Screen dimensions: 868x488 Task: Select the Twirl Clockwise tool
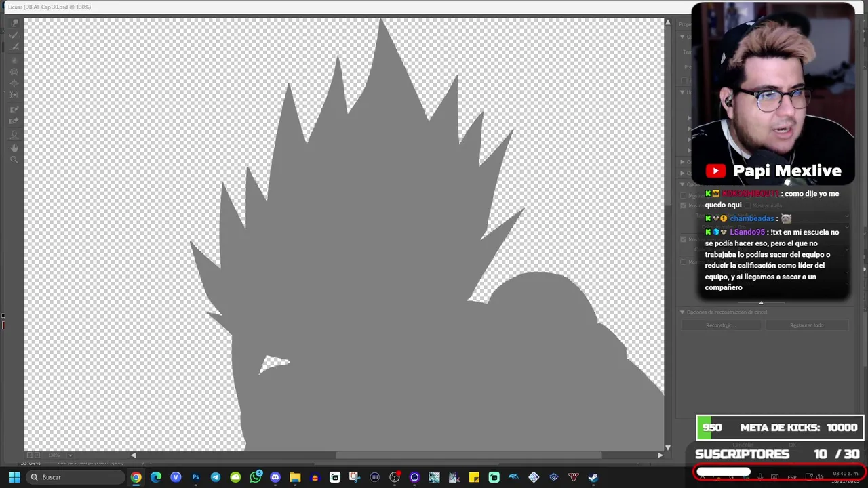(x=14, y=60)
